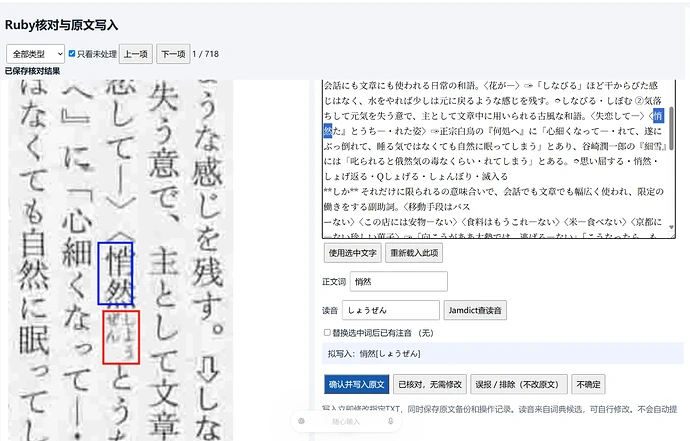Open the 全部类型 type filter dropdown
This screenshot has width=690, height=441.
point(35,54)
